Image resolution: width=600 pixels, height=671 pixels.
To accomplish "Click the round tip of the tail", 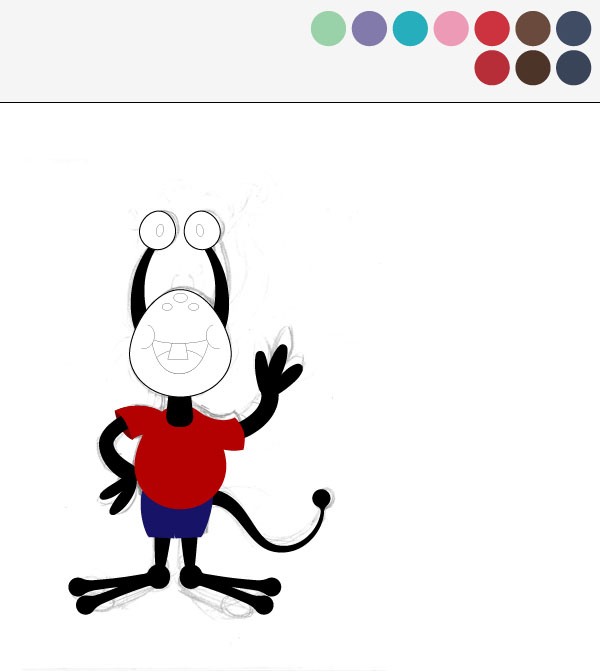I will (x=321, y=498).
